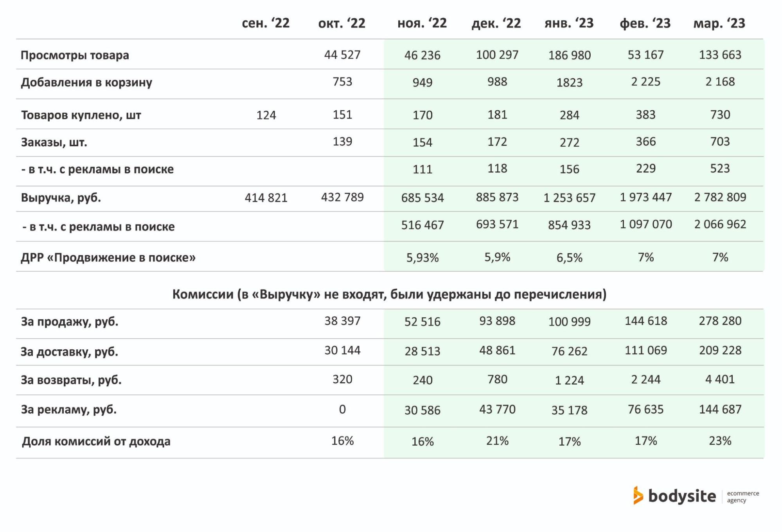Screen dimensions: 782x532
Task: Select the revenue value 414 821
Action: tap(266, 198)
